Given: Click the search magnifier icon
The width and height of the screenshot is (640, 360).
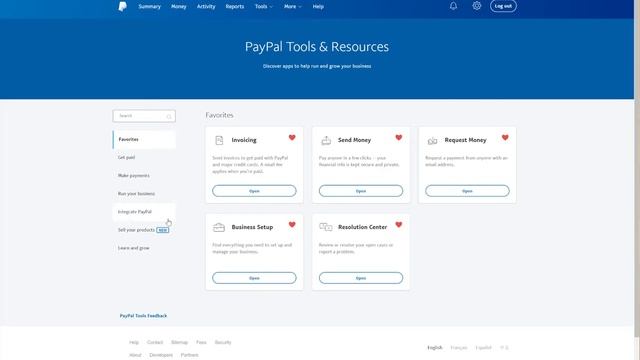Looking at the screenshot, I should coord(169,116).
